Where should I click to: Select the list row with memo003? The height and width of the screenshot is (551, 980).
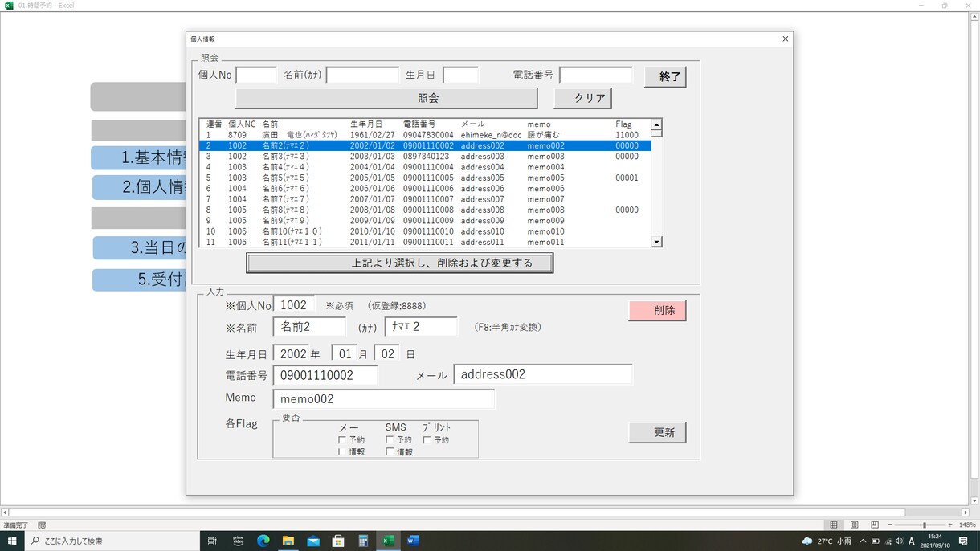click(x=425, y=157)
